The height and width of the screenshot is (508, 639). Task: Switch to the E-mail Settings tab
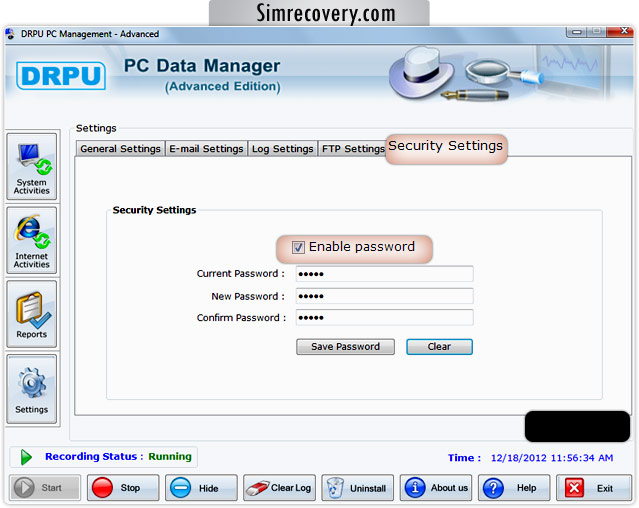(206, 149)
